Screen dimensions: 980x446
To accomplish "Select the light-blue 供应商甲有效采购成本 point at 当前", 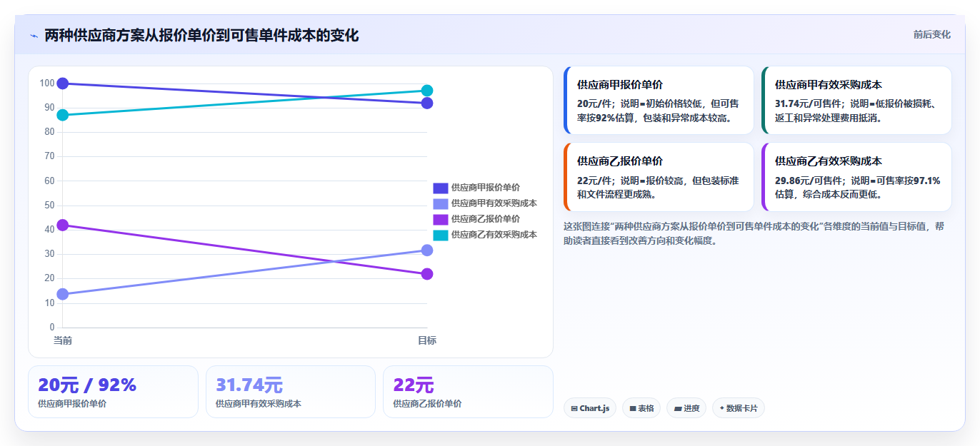I will click(63, 294).
